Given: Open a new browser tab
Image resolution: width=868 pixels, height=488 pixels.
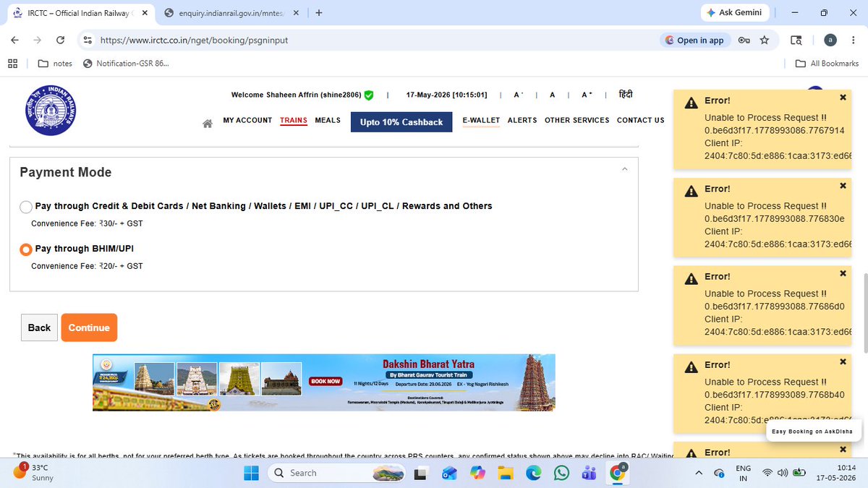Looking at the screenshot, I should 319,12.
